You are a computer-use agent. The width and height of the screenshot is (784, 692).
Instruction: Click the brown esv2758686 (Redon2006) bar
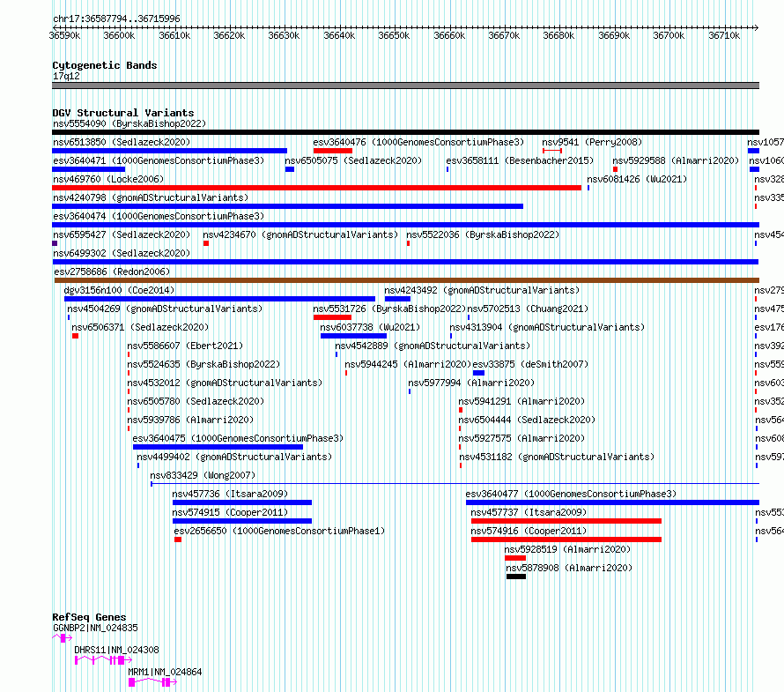(x=406, y=280)
